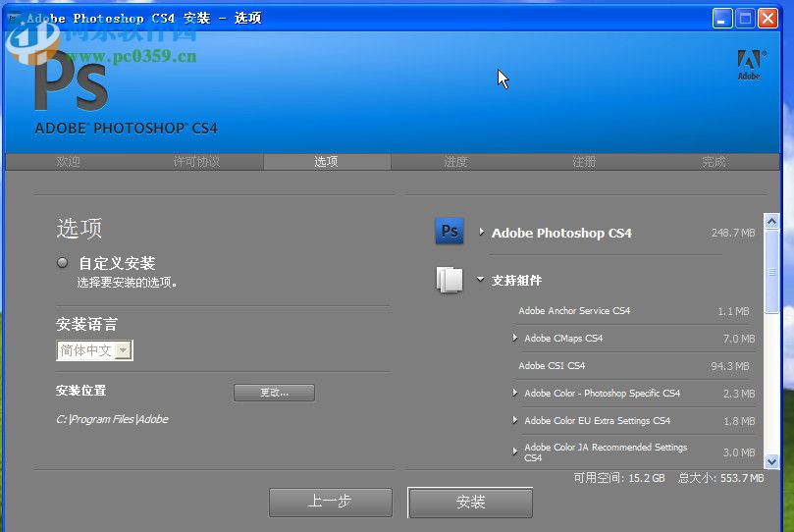The height and width of the screenshot is (532, 794).
Task: Click the 94.3 MB size value
Action: pos(729,365)
